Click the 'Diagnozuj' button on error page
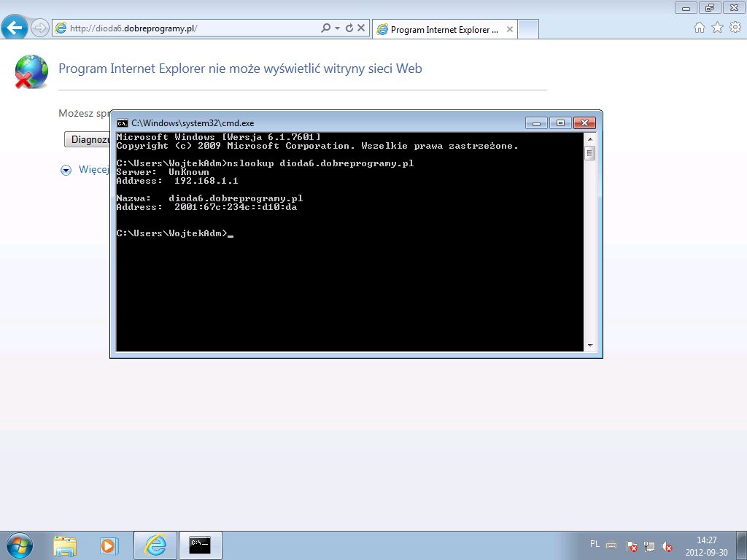This screenshot has height=560, width=747. tap(88, 139)
